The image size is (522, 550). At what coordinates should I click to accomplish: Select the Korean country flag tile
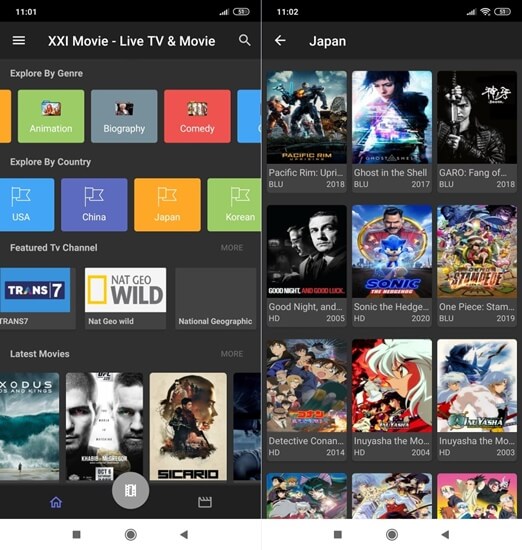pyautogui.click(x=234, y=205)
